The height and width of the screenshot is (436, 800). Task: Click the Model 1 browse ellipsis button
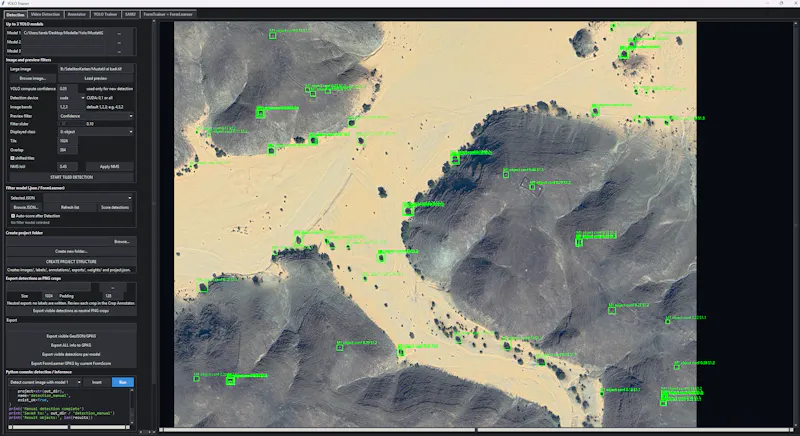coord(119,33)
